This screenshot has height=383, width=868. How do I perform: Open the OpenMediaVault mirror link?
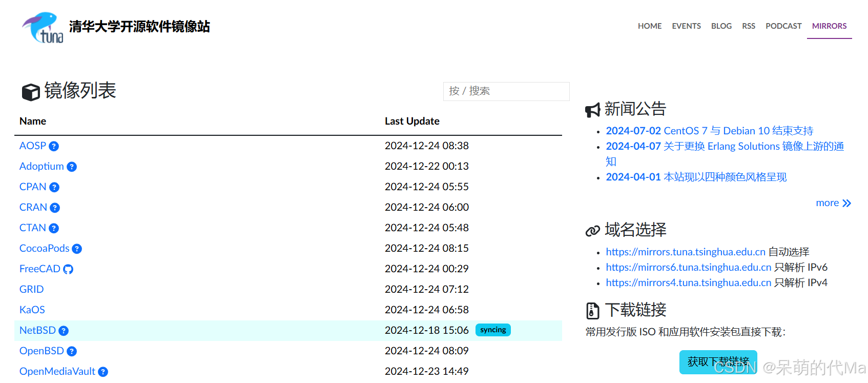pos(57,371)
